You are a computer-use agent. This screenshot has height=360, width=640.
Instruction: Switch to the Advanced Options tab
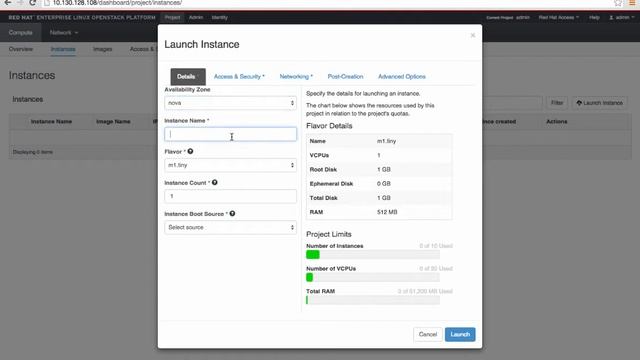(x=402, y=77)
